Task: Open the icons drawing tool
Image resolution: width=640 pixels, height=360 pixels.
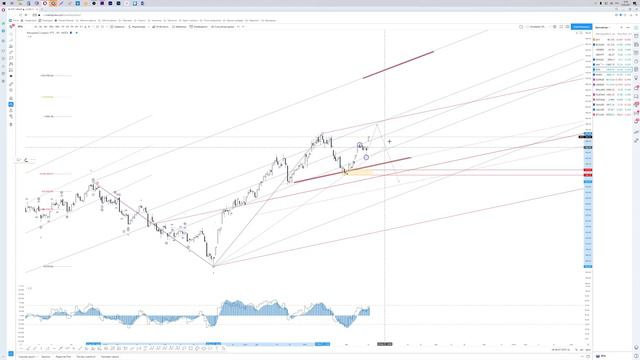Action: tap(11, 76)
